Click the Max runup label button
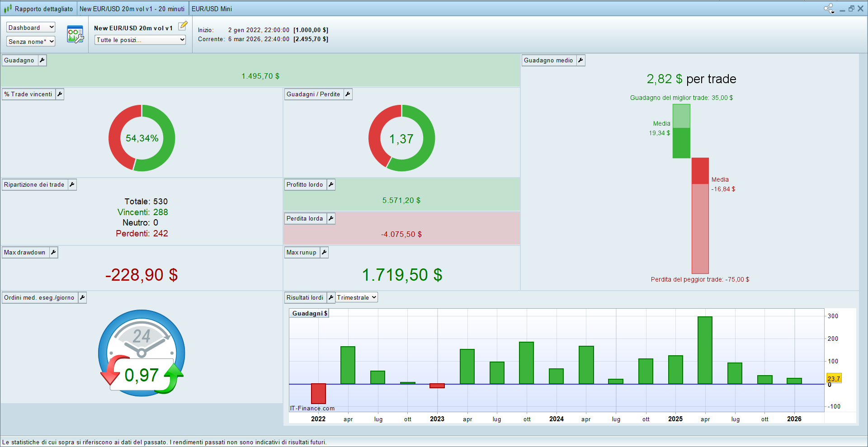 tap(301, 252)
